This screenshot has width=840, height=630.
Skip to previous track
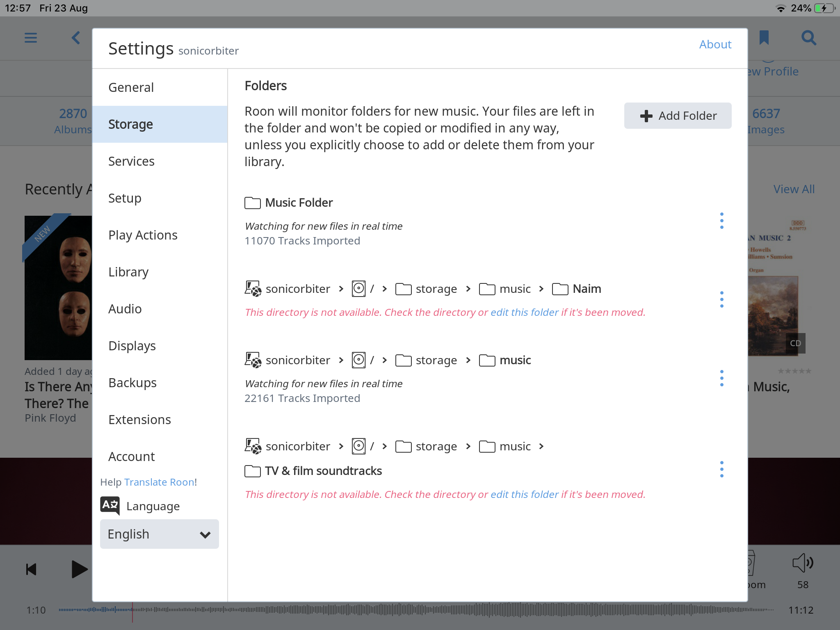(31, 569)
